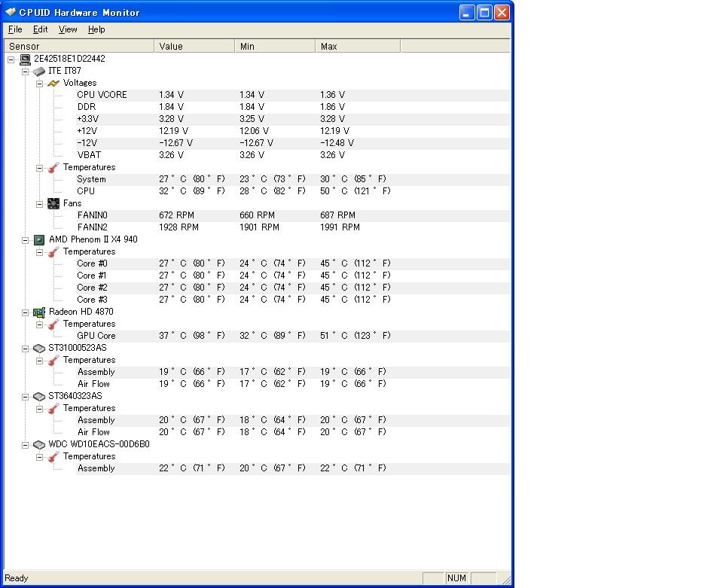Click the thermometer icon under AMD Phenom II

(53, 252)
